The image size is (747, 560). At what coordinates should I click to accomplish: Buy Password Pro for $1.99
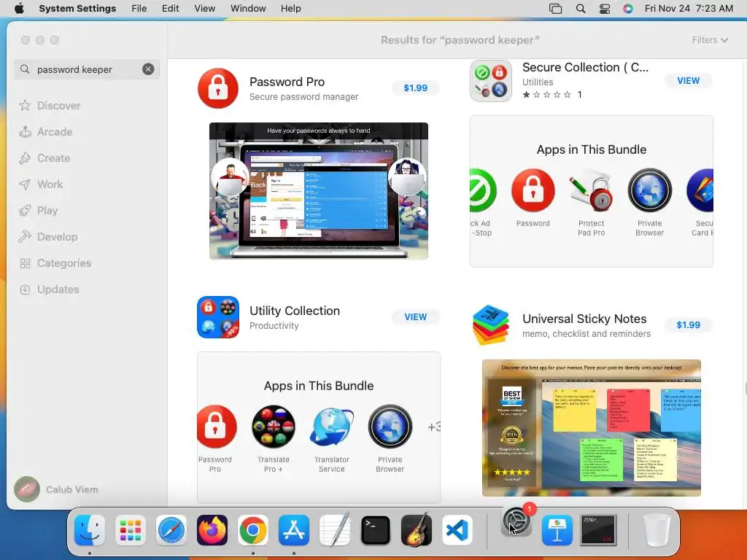click(415, 87)
